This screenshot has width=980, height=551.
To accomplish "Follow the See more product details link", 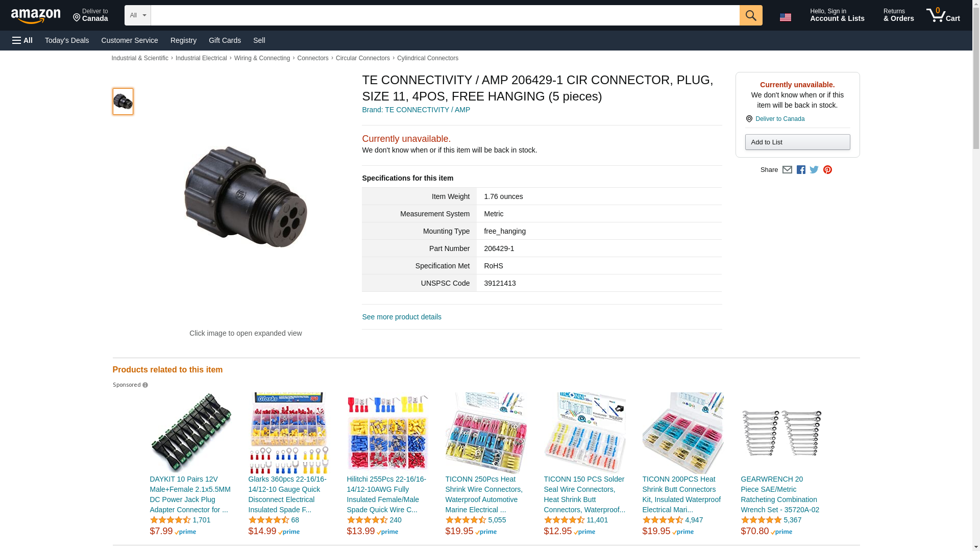I will click(x=402, y=317).
